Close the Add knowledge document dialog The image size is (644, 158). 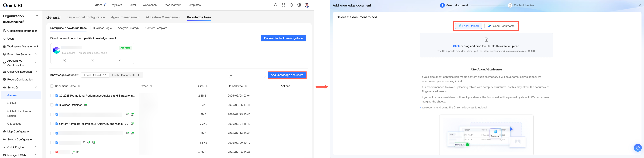click(x=640, y=5)
